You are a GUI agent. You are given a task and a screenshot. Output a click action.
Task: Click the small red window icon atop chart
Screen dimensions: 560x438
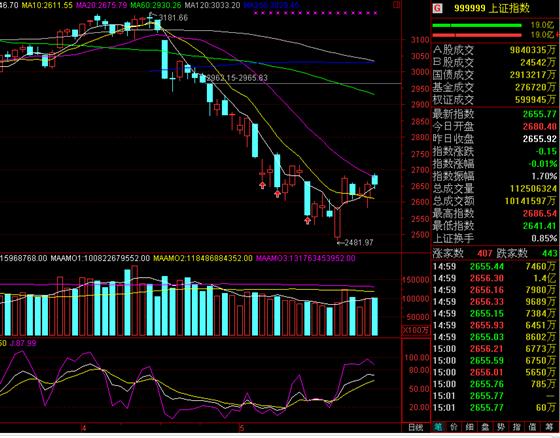(396, 5)
